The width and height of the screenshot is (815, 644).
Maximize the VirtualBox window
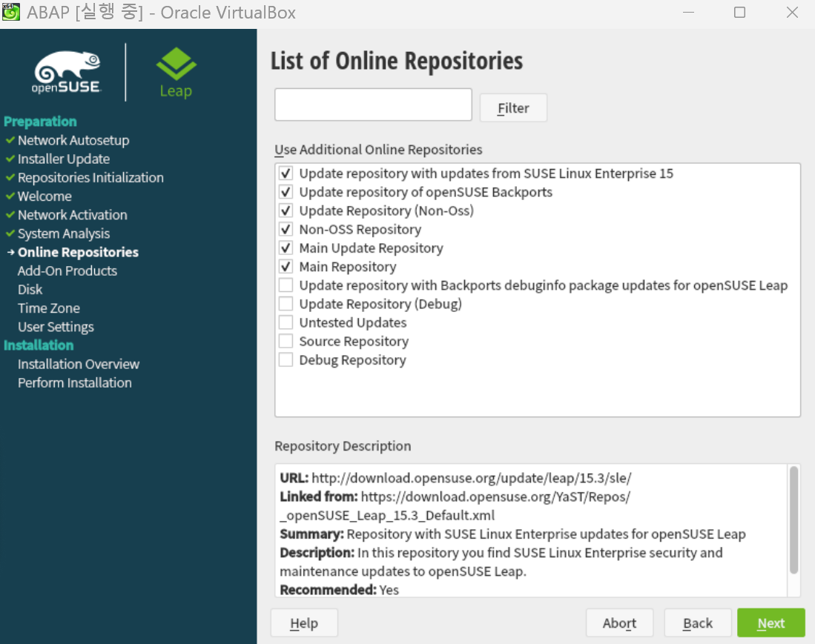pyautogui.click(x=739, y=12)
